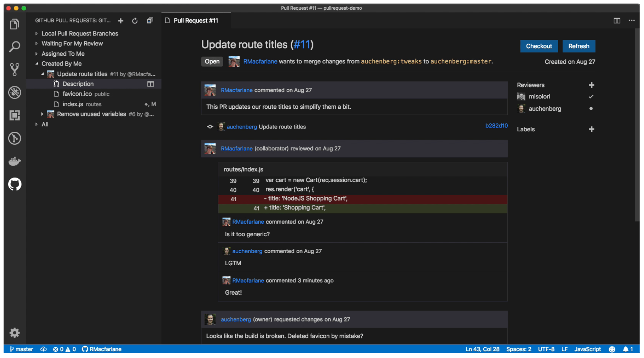The image size is (644, 358).
Task: Click removed line 'NodeJS Shopping Cart' in diff
Action: (363, 199)
